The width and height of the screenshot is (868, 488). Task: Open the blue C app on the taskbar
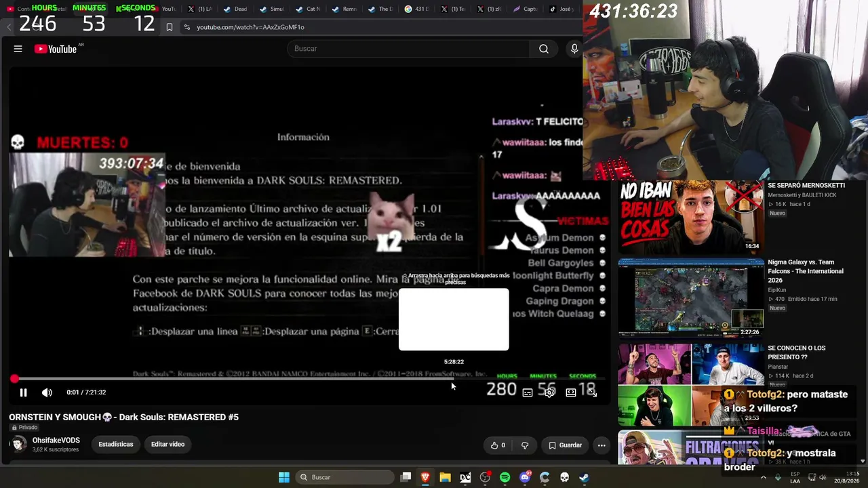pos(545,477)
